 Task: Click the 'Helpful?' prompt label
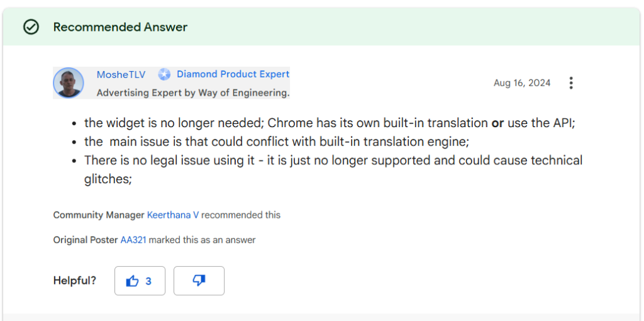pyautogui.click(x=75, y=281)
